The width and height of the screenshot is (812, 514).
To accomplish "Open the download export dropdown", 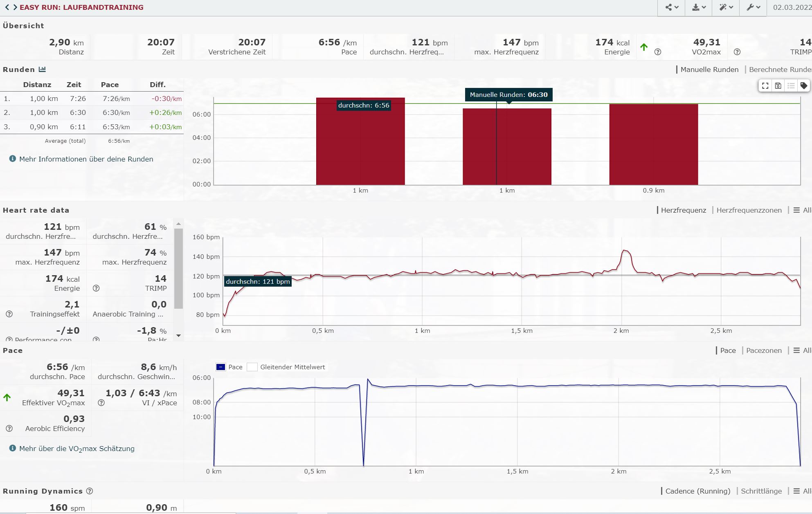I will point(699,7).
